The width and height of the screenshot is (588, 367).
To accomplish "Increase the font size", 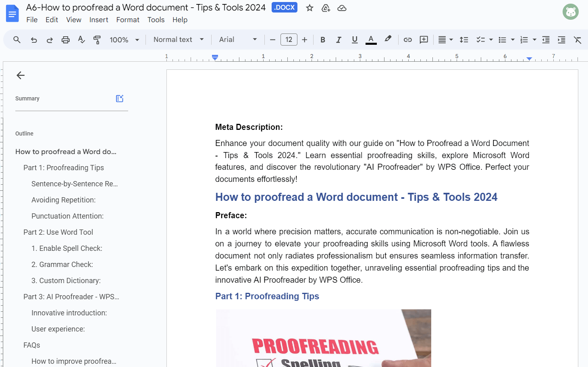I will pyautogui.click(x=305, y=40).
